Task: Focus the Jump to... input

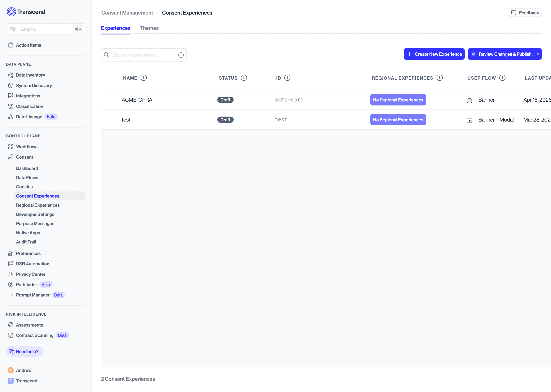Action: [x=46, y=29]
